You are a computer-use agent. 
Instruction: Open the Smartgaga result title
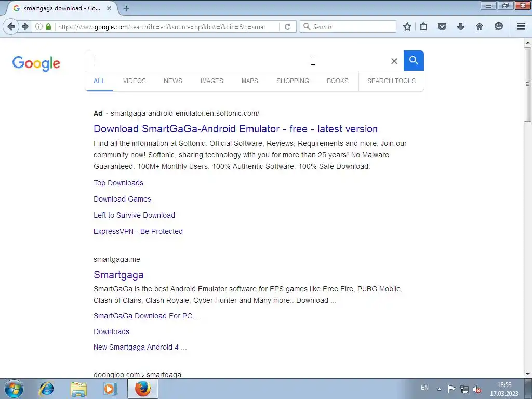tap(118, 275)
